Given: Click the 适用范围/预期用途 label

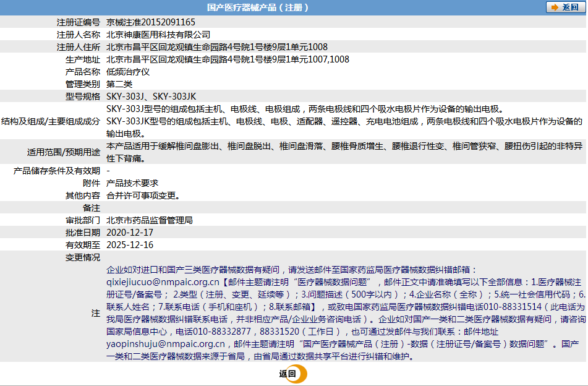Looking at the screenshot, I should pos(63,152).
